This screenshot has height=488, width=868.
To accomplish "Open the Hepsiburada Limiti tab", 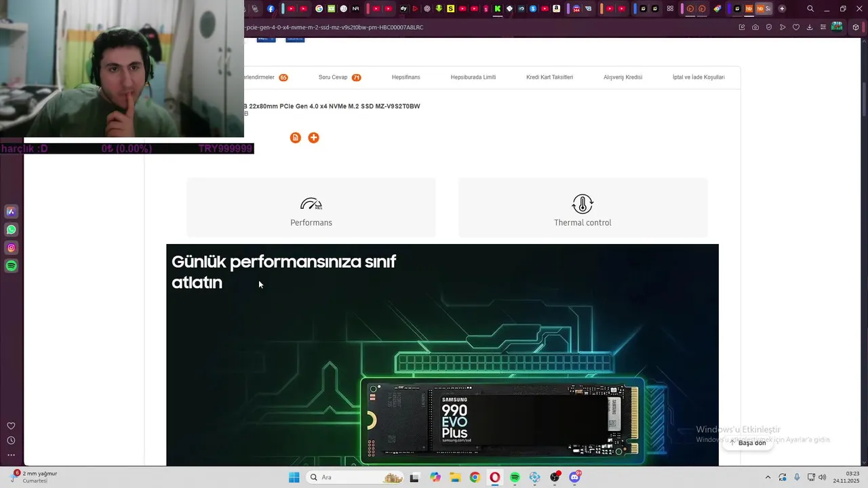I will pyautogui.click(x=473, y=77).
